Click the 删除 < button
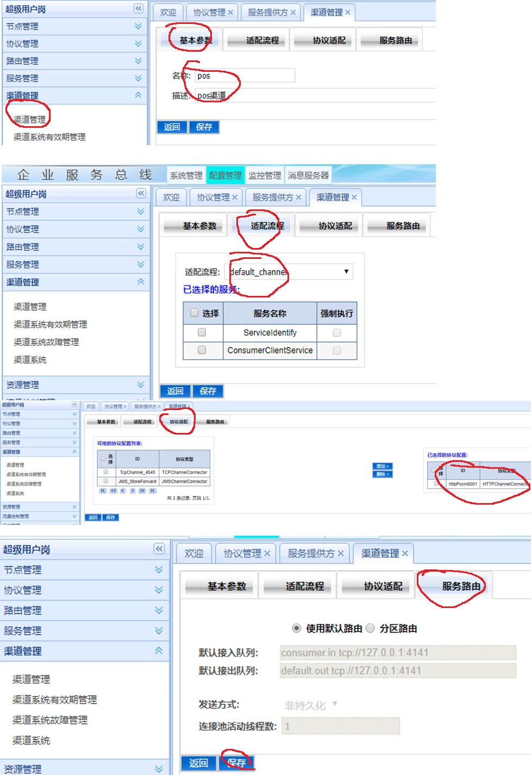The height and width of the screenshot is (775, 532). point(383,474)
